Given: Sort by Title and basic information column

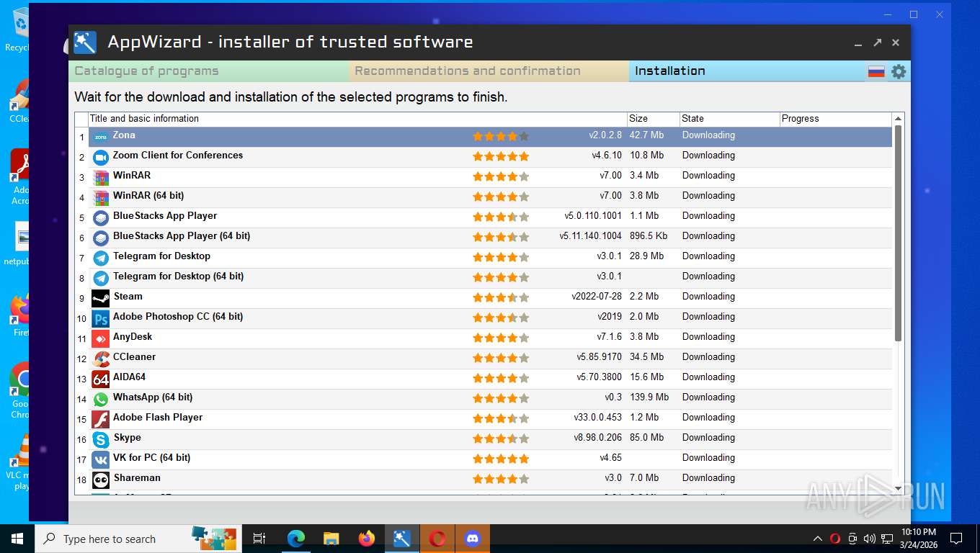Looking at the screenshot, I should pos(357,119).
